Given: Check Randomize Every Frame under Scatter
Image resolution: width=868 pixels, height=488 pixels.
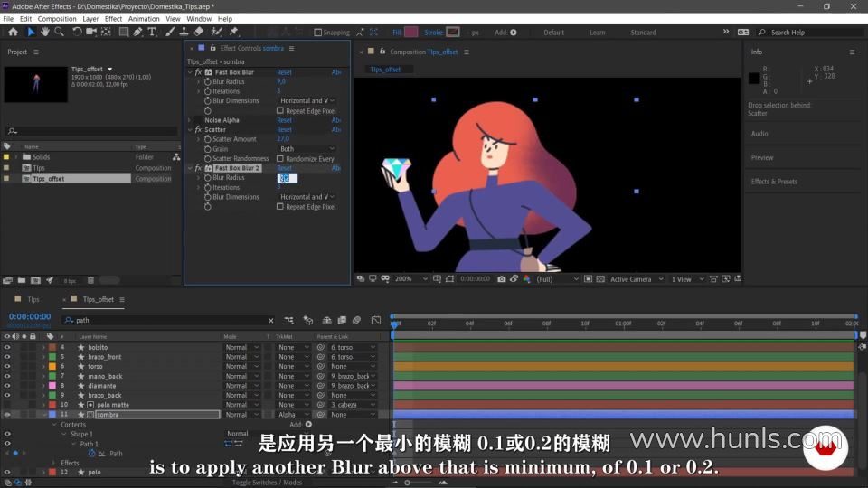Looking at the screenshot, I should tap(280, 159).
